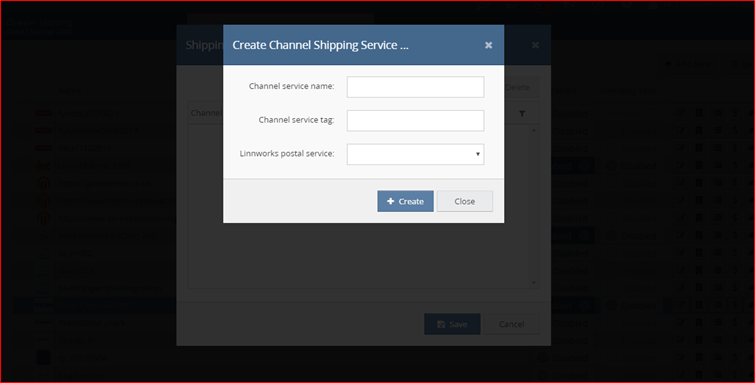Click the Channel service tag input field
This screenshot has height=383, width=755.
click(415, 120)
